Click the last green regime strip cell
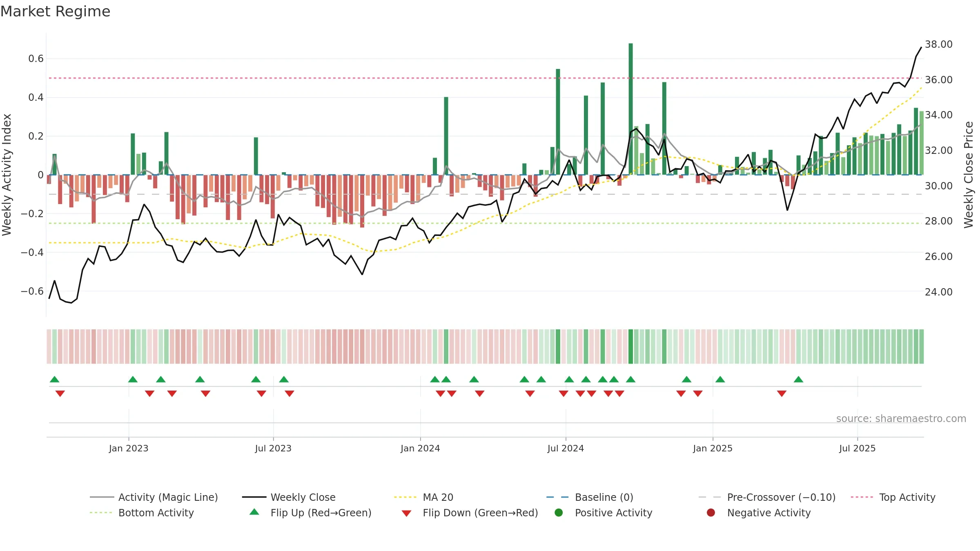 click(921, 347)
